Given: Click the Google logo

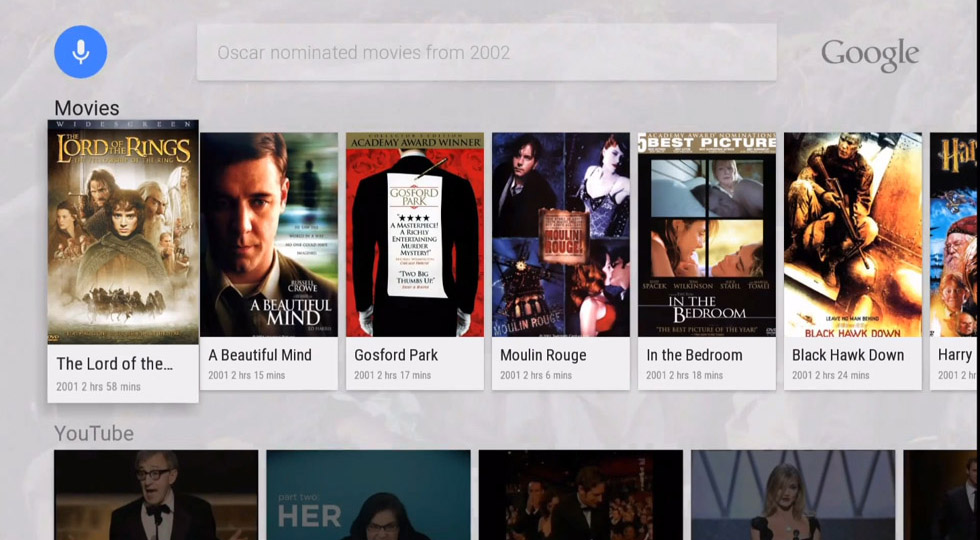Looking at the screenshot, I should 869,54.
